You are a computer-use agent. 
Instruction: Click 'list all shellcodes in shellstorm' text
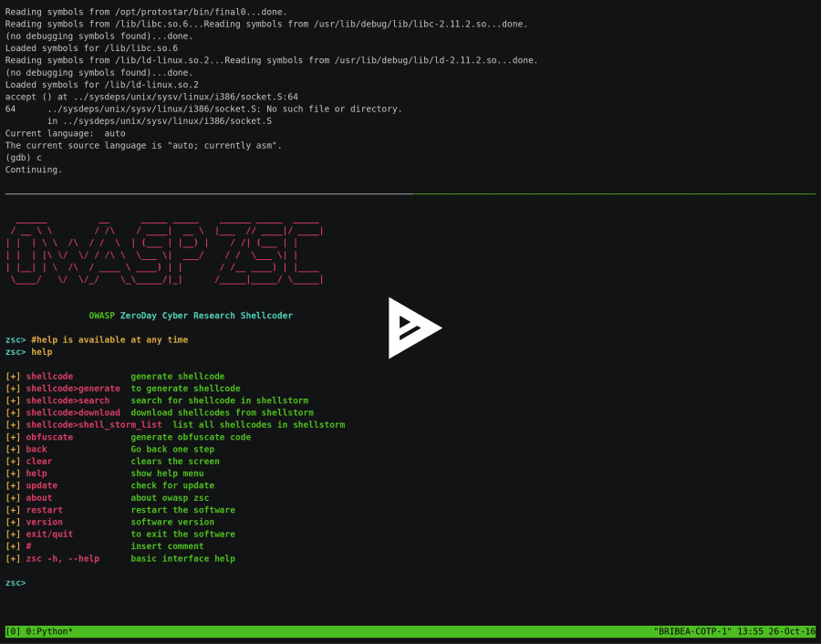pos(259,425)
